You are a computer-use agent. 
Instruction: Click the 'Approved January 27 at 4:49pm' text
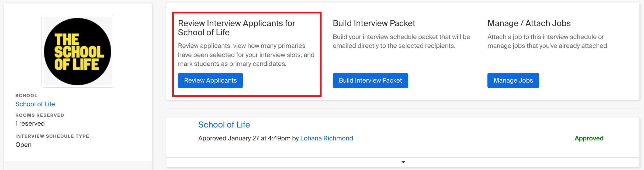point(244,138)
